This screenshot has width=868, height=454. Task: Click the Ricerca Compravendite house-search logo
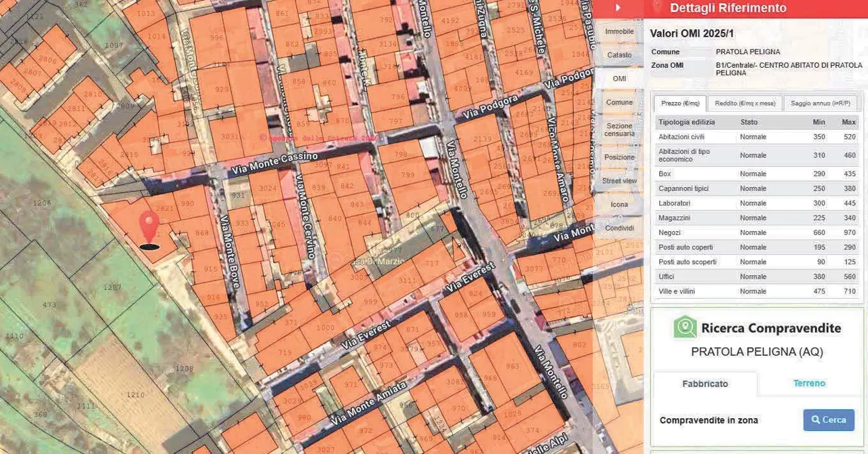(x=685, y=327)
